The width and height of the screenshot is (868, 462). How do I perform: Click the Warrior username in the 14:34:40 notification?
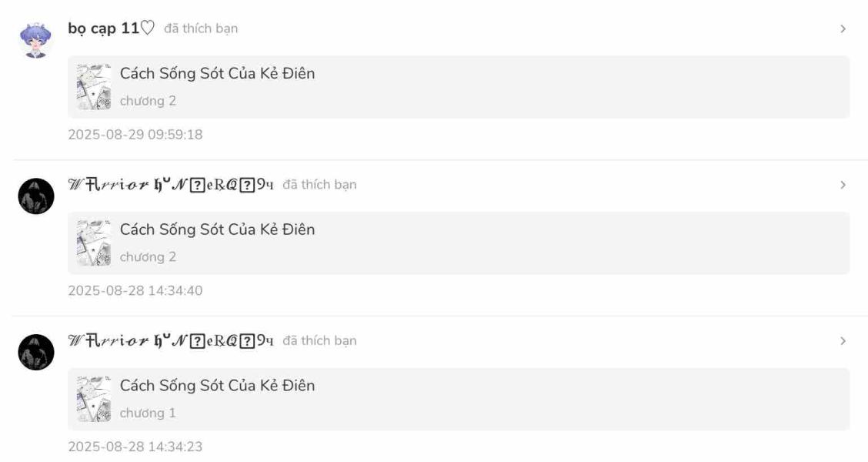point(171,185)
